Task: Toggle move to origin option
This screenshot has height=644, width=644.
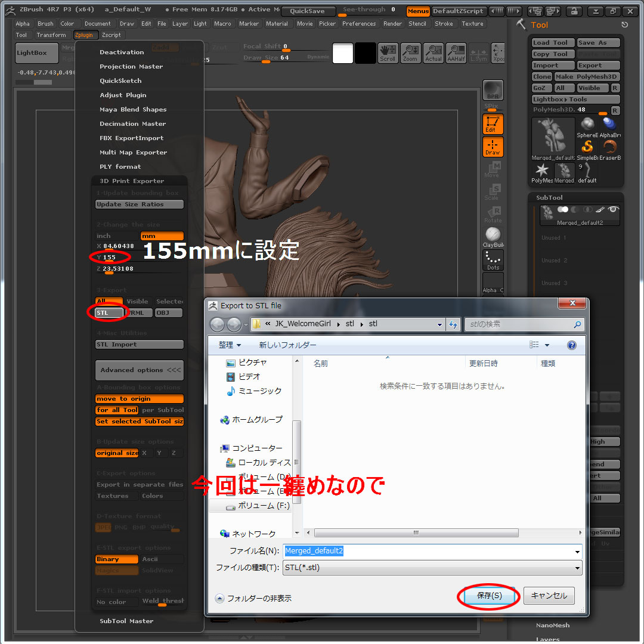Action: [x=139, y=398]
